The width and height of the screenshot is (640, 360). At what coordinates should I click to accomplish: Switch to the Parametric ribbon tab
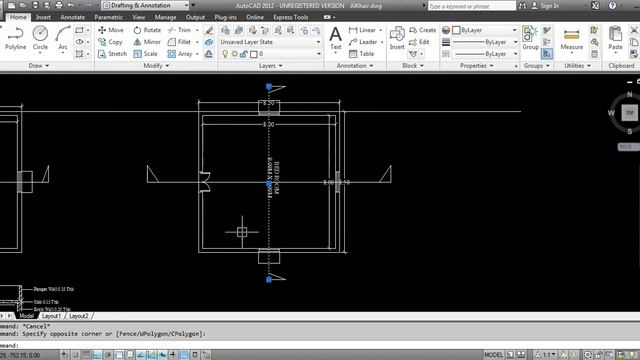pyautogui.click(x=108, y=17)
